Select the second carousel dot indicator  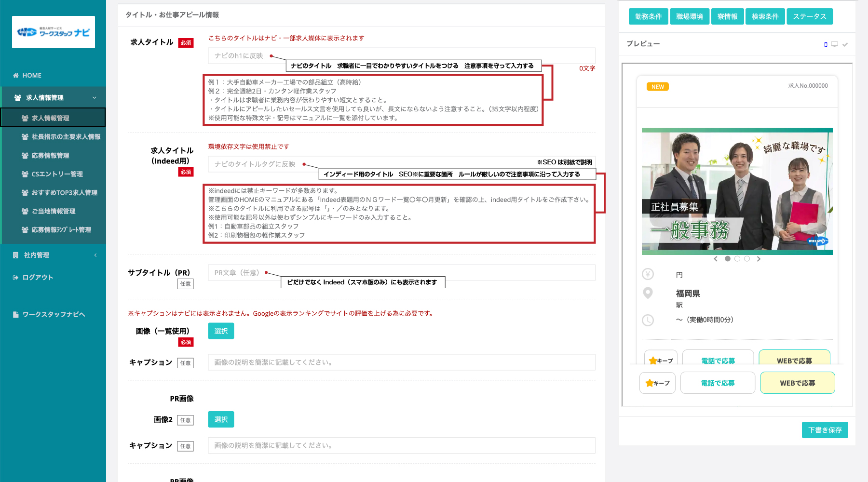pyautogui.click(x=737, y=259)
